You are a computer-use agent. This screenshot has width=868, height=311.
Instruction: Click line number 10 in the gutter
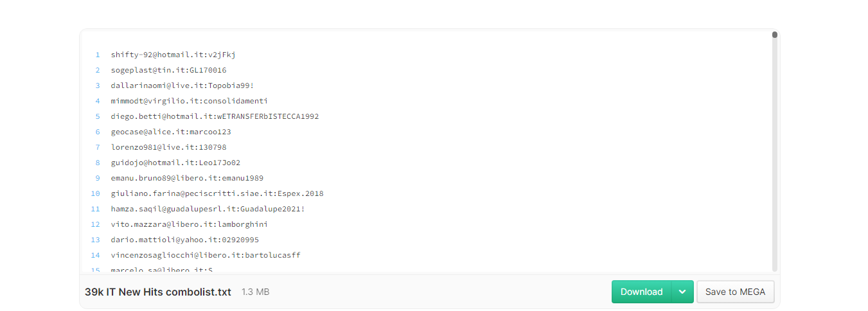click(96, 193)
